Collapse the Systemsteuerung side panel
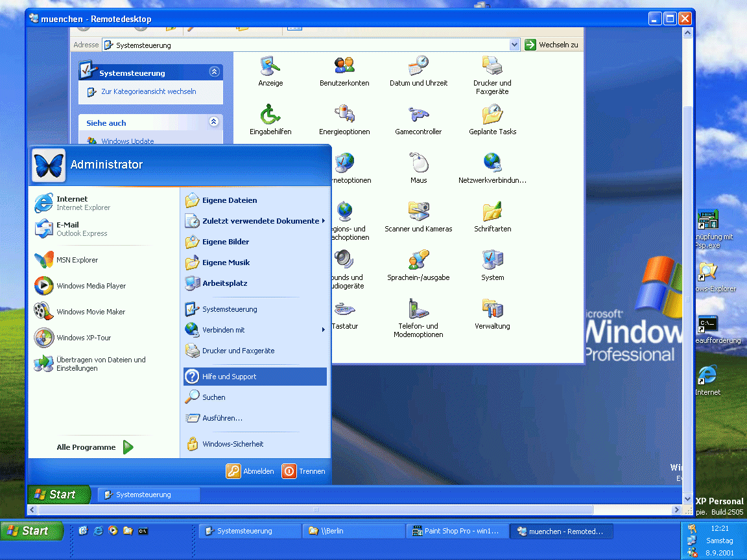The image size is (747, 560). (214, 72)
